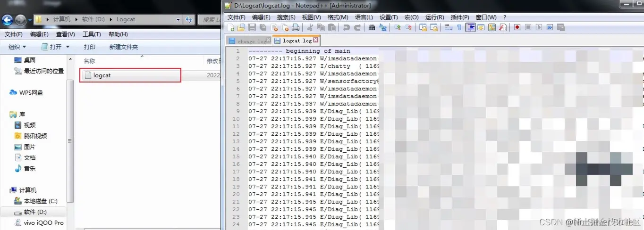Viewport: 644px width, 230px height.
Task: Click 软件 (D:) in the address path
Action: tap(94, 19)
